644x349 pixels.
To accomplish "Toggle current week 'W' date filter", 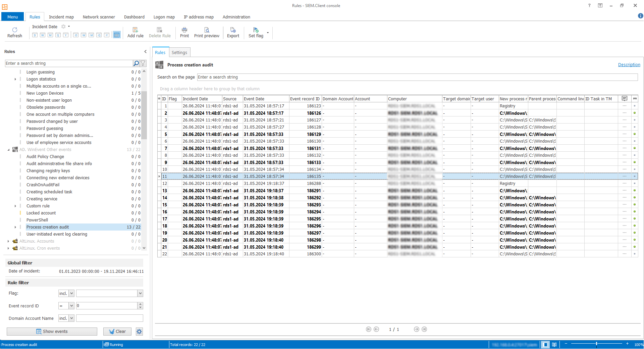I will [x=43, y=35].
